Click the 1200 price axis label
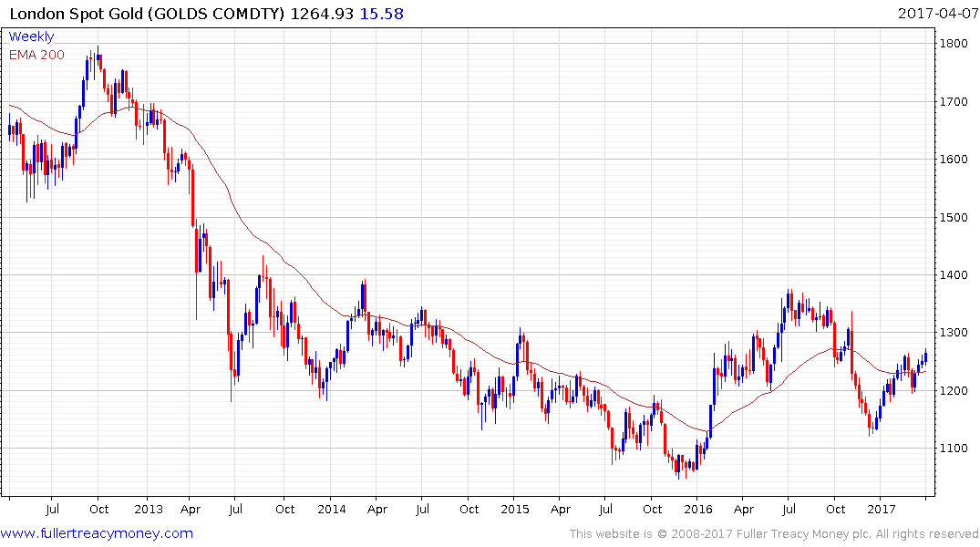 pos(954,391)
